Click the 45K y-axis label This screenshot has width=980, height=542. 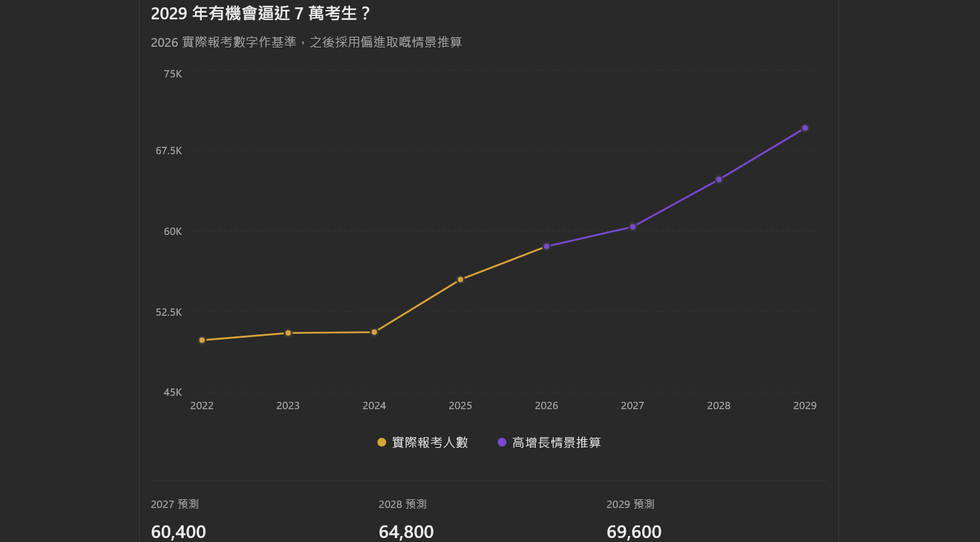[173, 392]
